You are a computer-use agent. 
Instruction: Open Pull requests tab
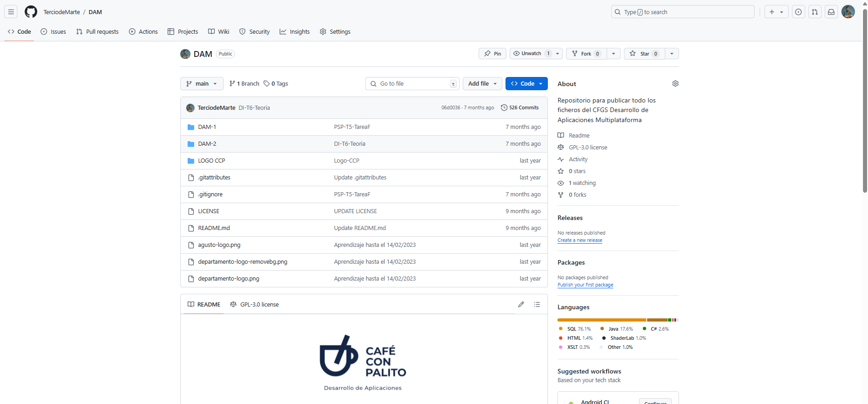(97, 31)
